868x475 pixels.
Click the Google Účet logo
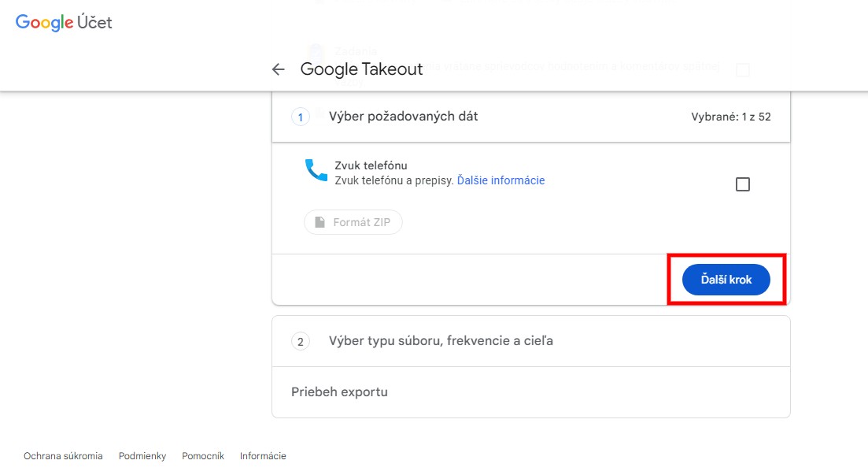64,22
